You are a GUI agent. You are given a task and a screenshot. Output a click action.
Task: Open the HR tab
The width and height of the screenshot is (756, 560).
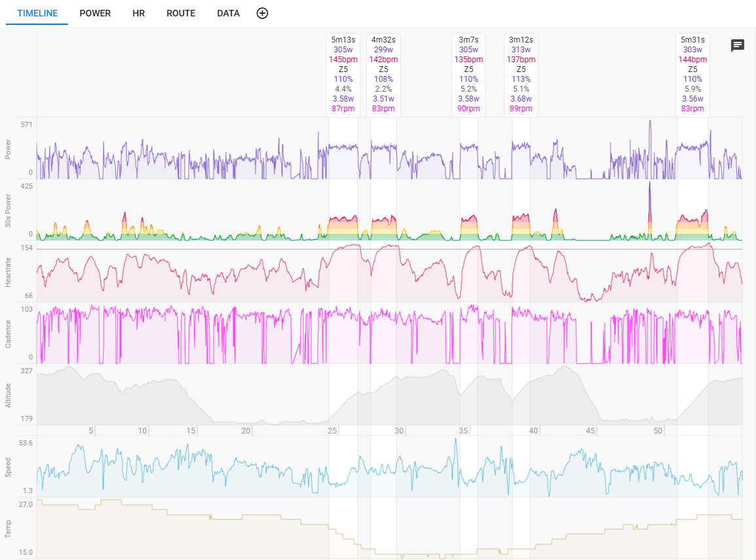tap(138, 13)
